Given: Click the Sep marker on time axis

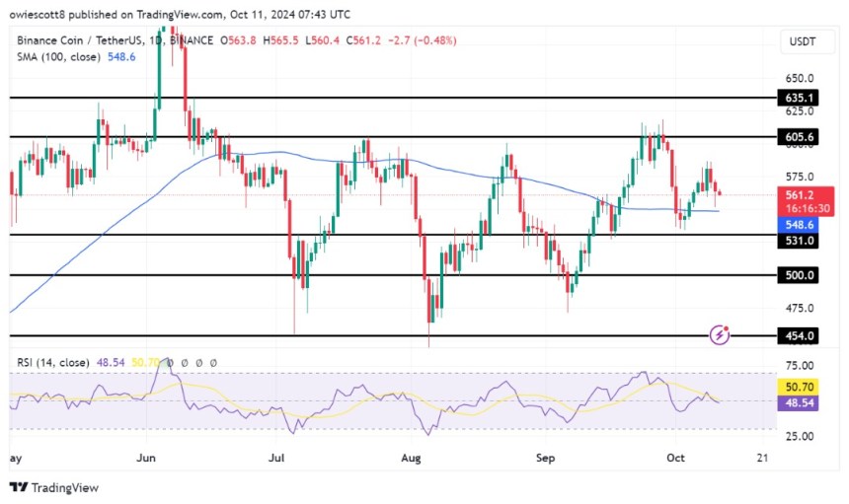Looking at the screenshot, I should click(x=547, y=459).
